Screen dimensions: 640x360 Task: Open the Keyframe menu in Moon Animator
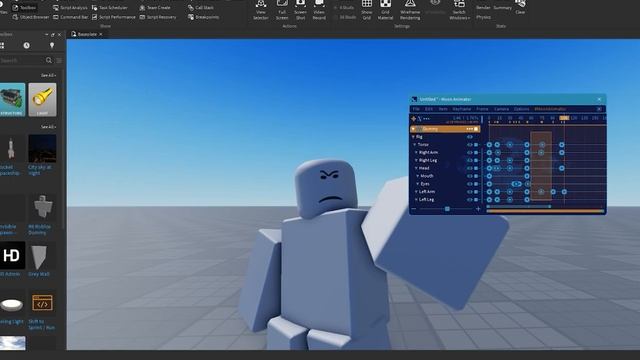pyautogui.click(x=462, y=109)
